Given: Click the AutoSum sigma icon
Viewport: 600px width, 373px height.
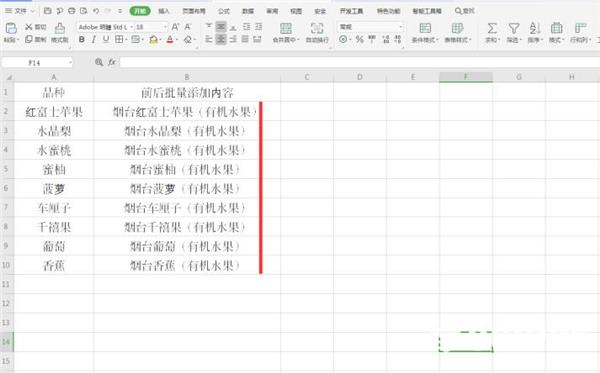Looking at the screenshot, I should [x=492, y=28].
